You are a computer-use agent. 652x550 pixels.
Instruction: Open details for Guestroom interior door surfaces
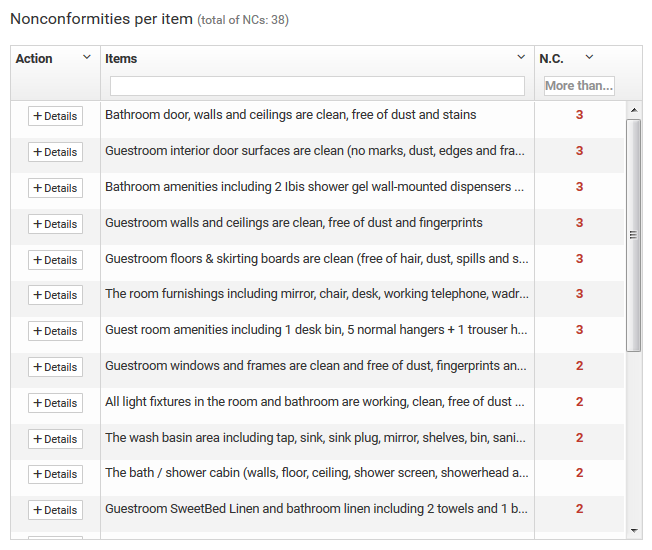[55, 152]
